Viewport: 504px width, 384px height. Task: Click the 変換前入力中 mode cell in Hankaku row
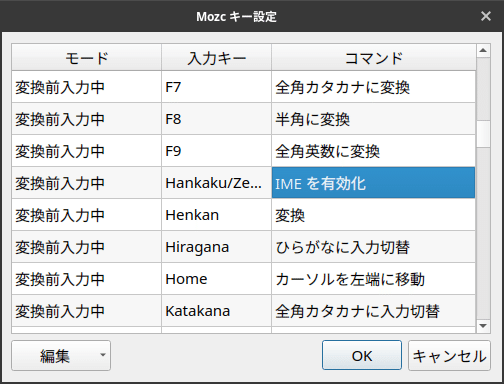[x=87, y=183]
